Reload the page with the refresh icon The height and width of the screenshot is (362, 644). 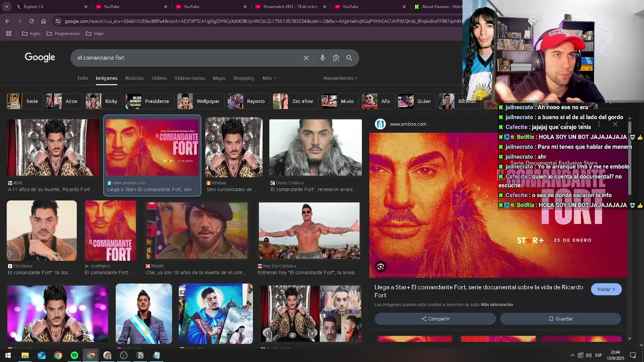tap(31, 21)
